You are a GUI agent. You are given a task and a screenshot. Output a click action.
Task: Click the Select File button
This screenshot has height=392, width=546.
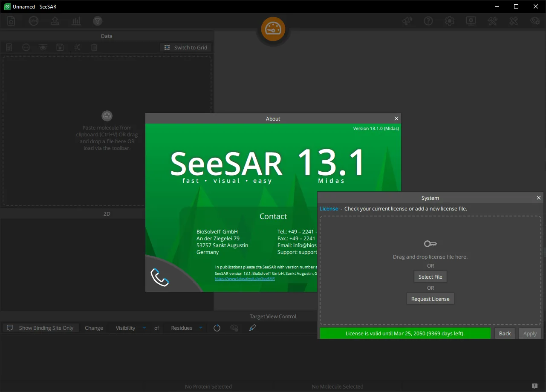click(430, 277)
